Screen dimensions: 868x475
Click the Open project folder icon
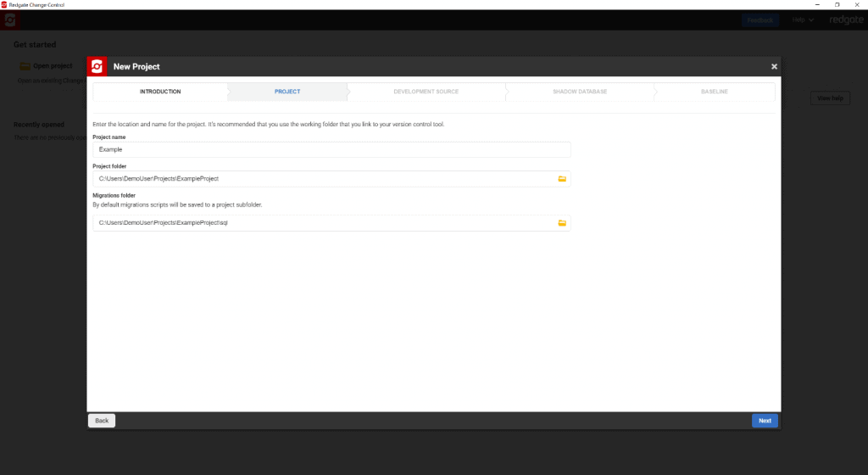click(x=25, y=66)
